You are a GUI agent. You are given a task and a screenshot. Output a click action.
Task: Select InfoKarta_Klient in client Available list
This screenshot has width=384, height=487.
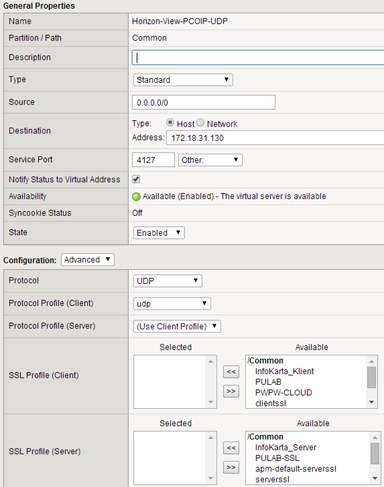pyautogui.click(x=284, y=371)
